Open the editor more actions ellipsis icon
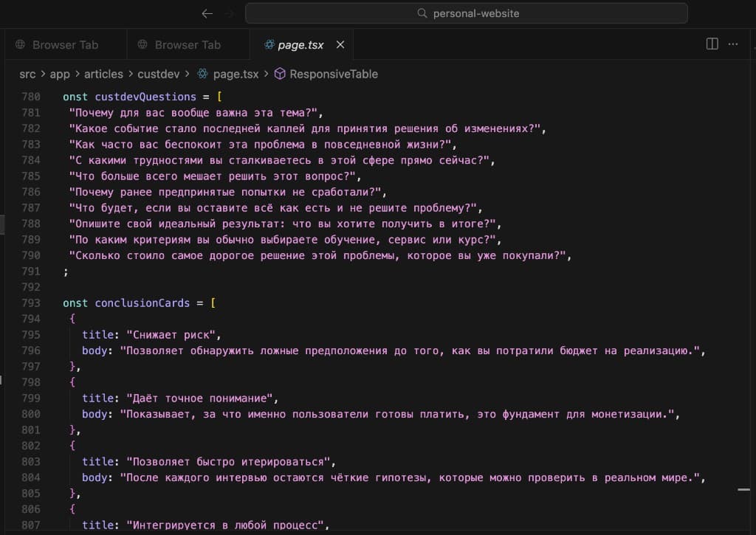Viewport: 756px width, 535px height. pyautogui.click(x=732, y=44)
